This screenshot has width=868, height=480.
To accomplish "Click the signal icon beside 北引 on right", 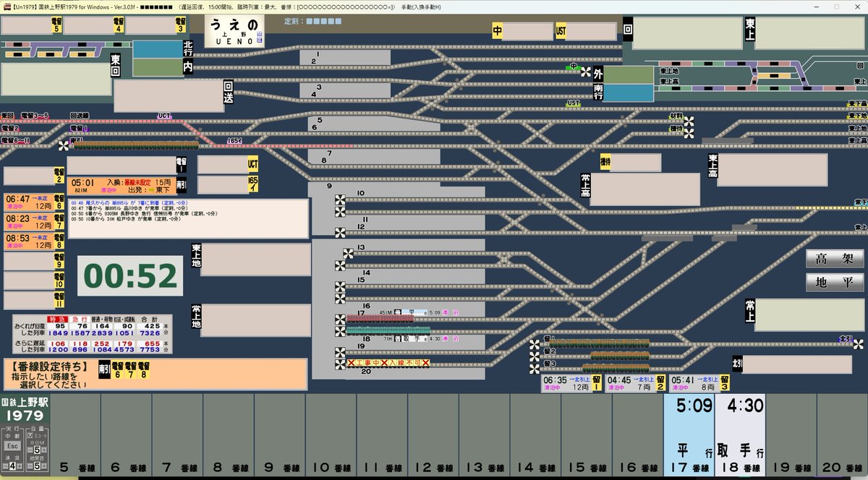I will tap(857, 344).
